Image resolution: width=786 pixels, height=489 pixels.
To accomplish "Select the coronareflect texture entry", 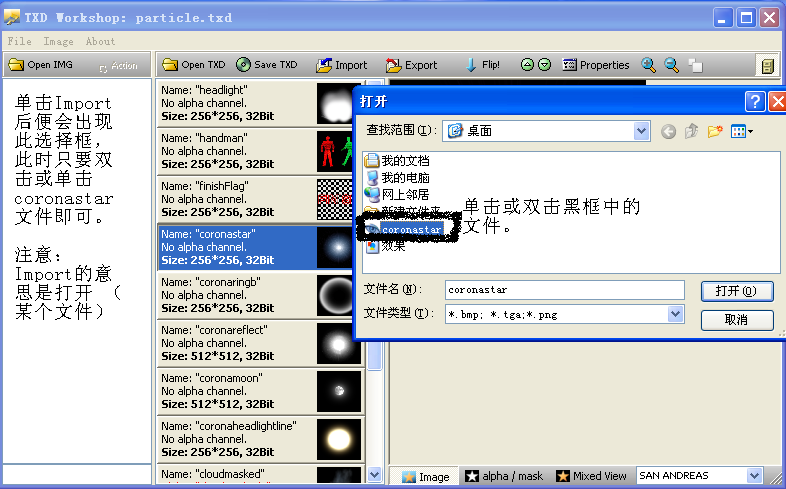I will tap(259, 344).
